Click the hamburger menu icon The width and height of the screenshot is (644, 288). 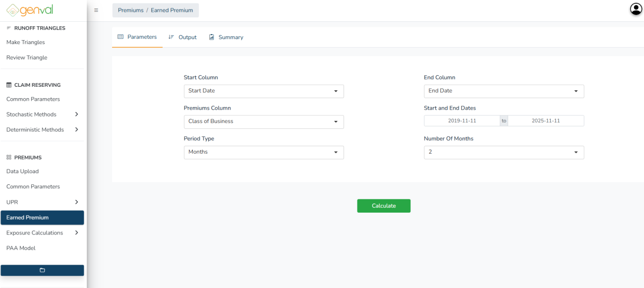click(x=96, y=10)
